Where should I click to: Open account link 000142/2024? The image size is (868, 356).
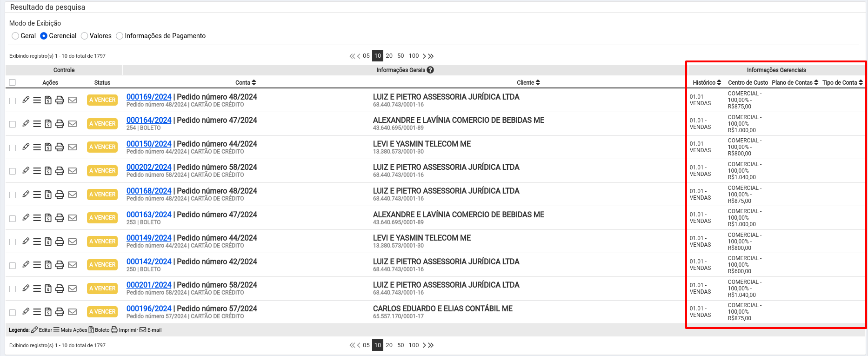[x=149, y=262]
